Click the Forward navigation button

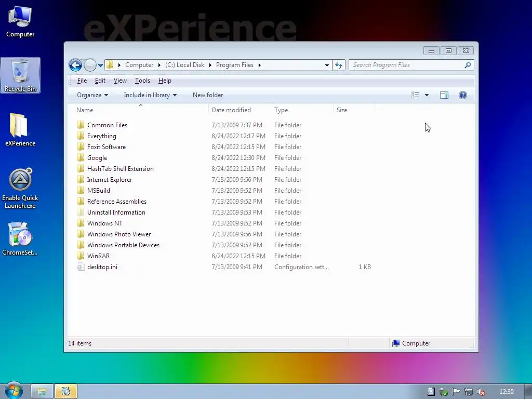click(90, 65)
